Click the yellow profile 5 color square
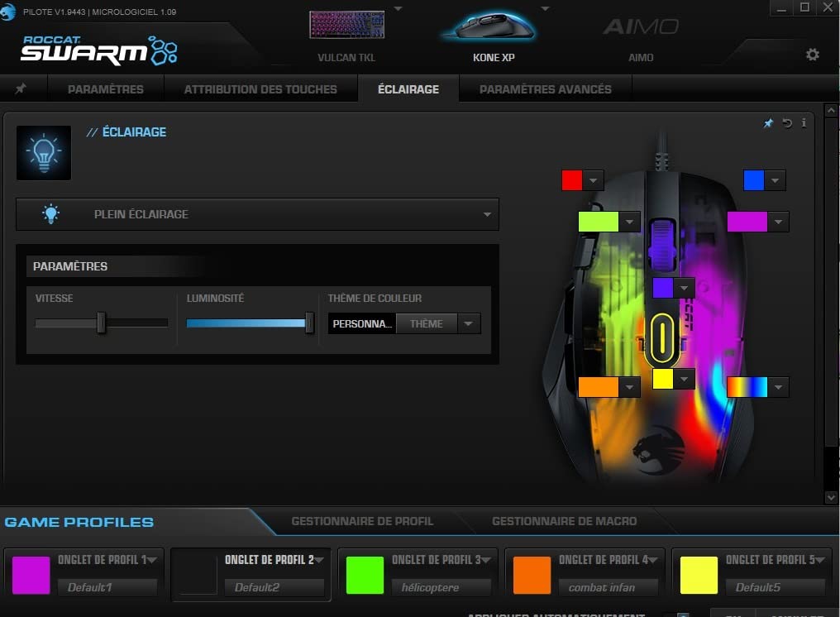This screenshot has width=840, height=617. pyautogui.click(x=699, y=575)
